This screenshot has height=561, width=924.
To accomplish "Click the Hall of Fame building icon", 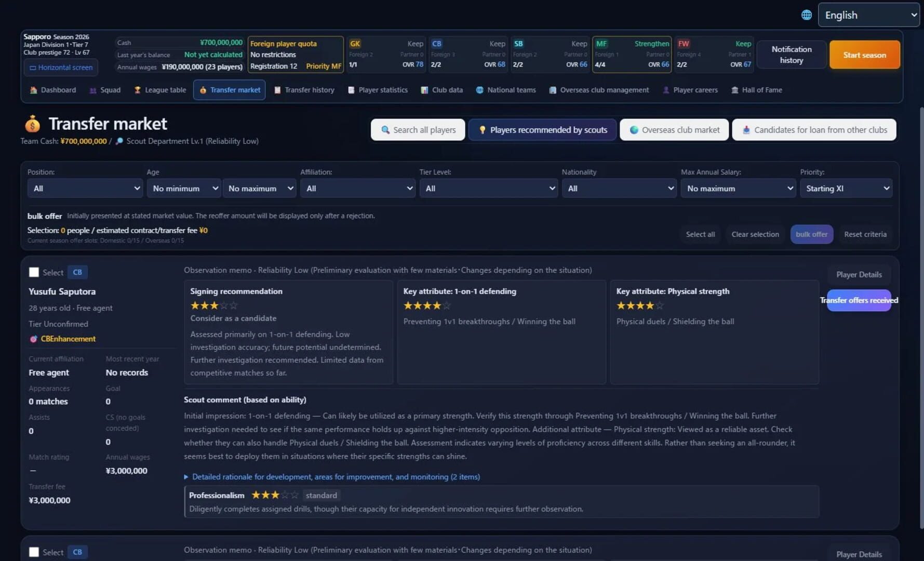I will pos(734,90).
